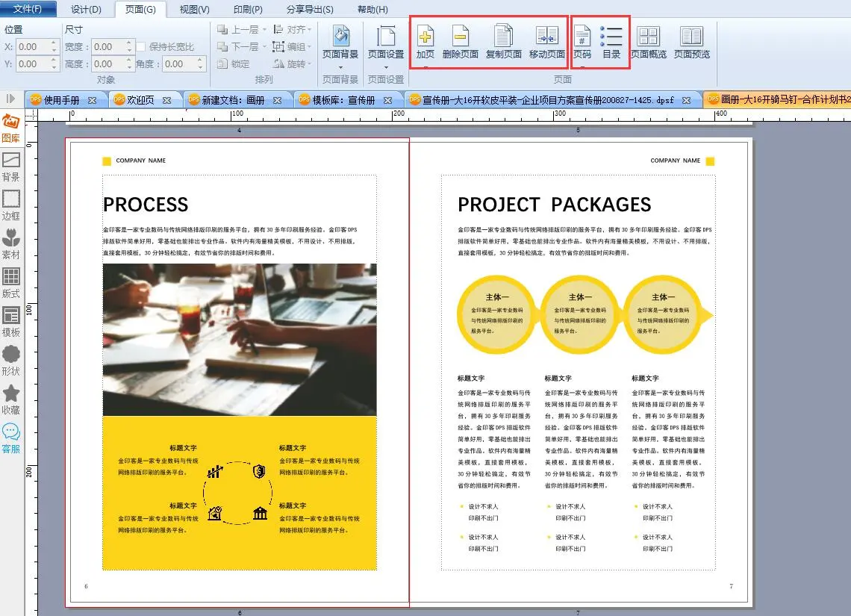Open the 背景 background sidebar panel
This screenshot has height=616, width=851.
click(11, 167)
